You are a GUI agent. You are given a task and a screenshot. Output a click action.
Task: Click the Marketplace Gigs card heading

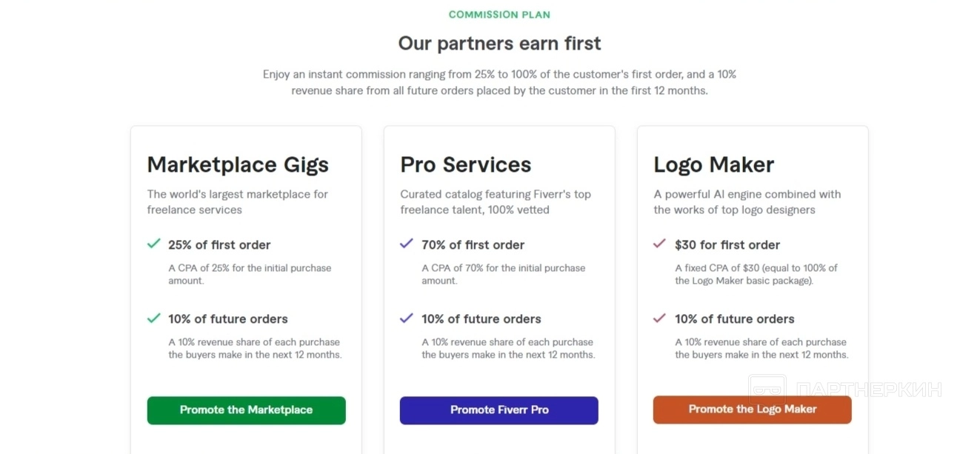click(x=238, y=164)
